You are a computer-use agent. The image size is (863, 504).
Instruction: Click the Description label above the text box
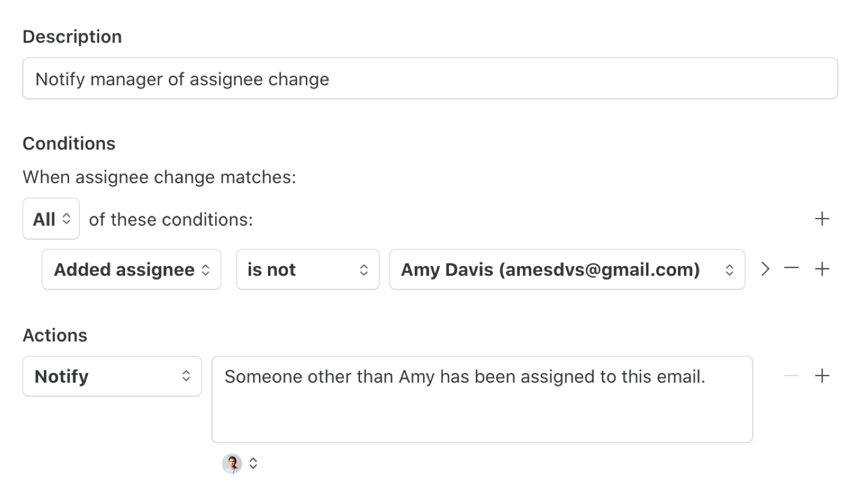pyautogui.click(x=72, y=36)
